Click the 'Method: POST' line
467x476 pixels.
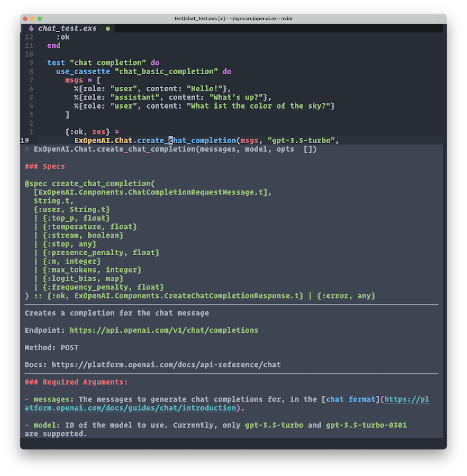coord(52,347)
